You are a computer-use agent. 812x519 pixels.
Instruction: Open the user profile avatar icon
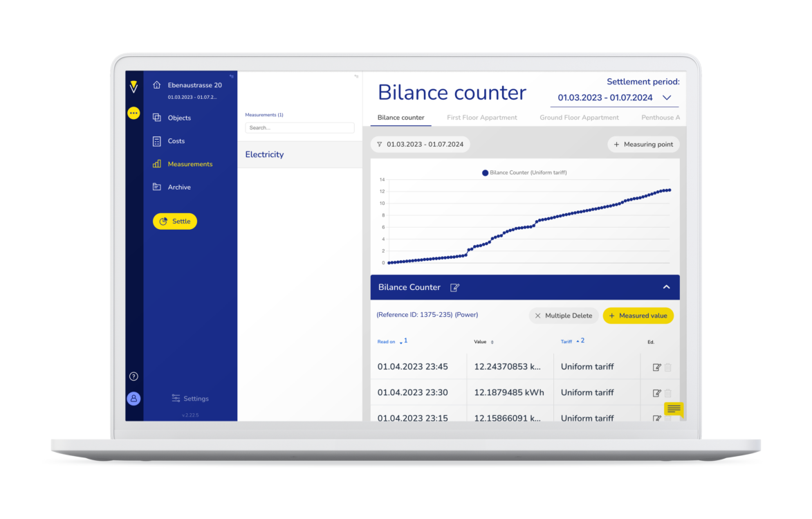(133, 399)
